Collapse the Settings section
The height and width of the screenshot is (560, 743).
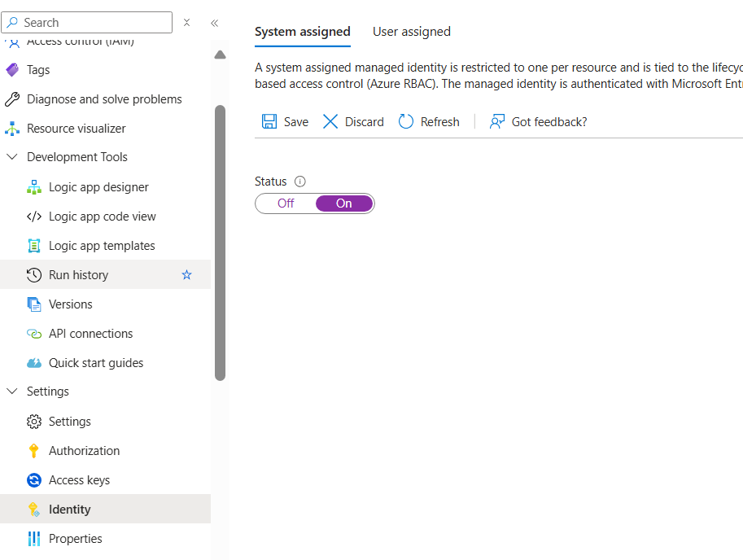[11, 391]
